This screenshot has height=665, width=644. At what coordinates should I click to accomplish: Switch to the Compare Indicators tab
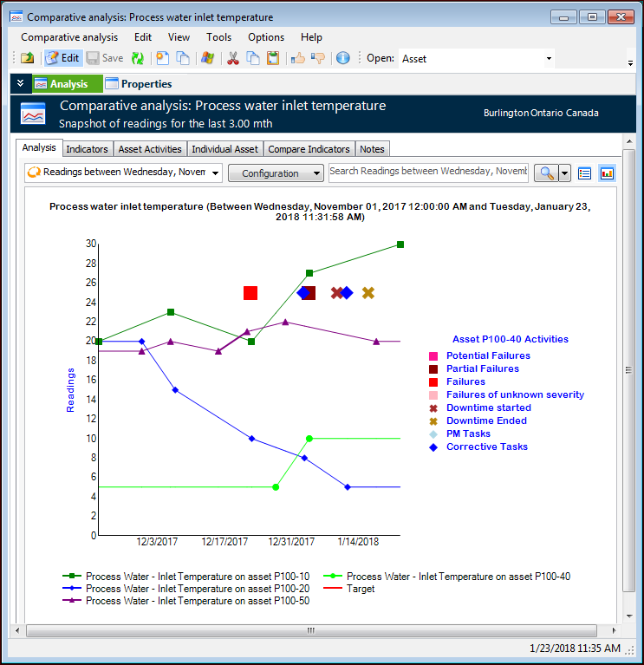point(309,149)
